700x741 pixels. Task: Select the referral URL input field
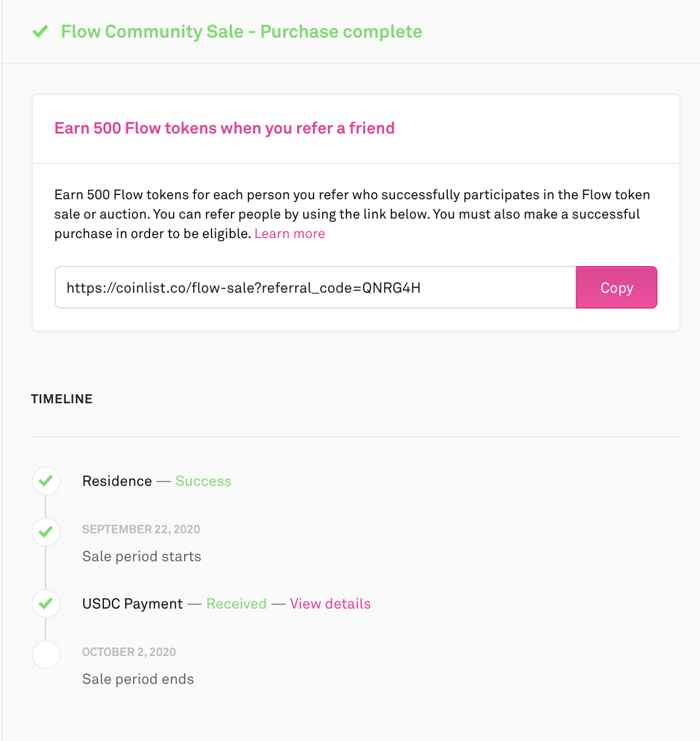tap(315, 287)
